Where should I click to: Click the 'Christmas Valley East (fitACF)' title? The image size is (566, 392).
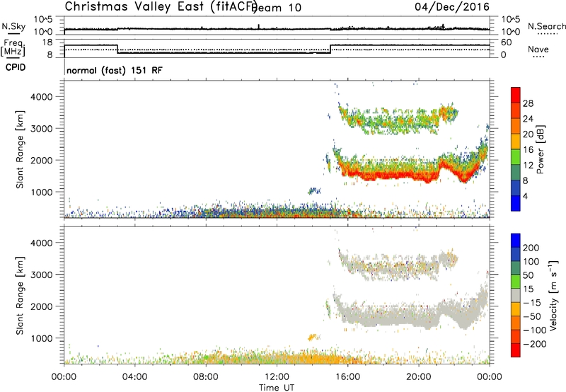[161, 6]
